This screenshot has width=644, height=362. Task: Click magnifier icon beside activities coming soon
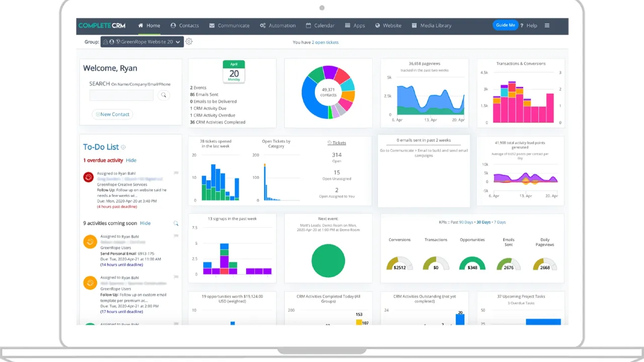pos(176,223)
